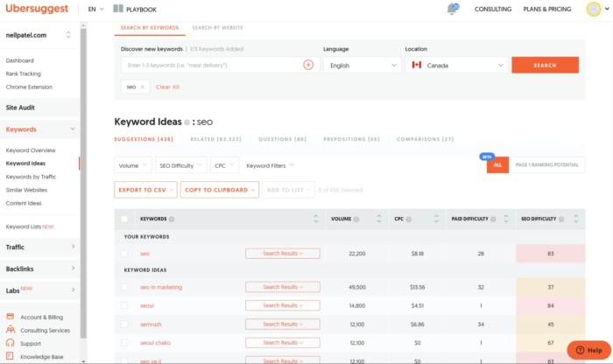The image size is (613, 364).
Task: Click the plus icon in keyword input
Action: [x=308, y=65]
